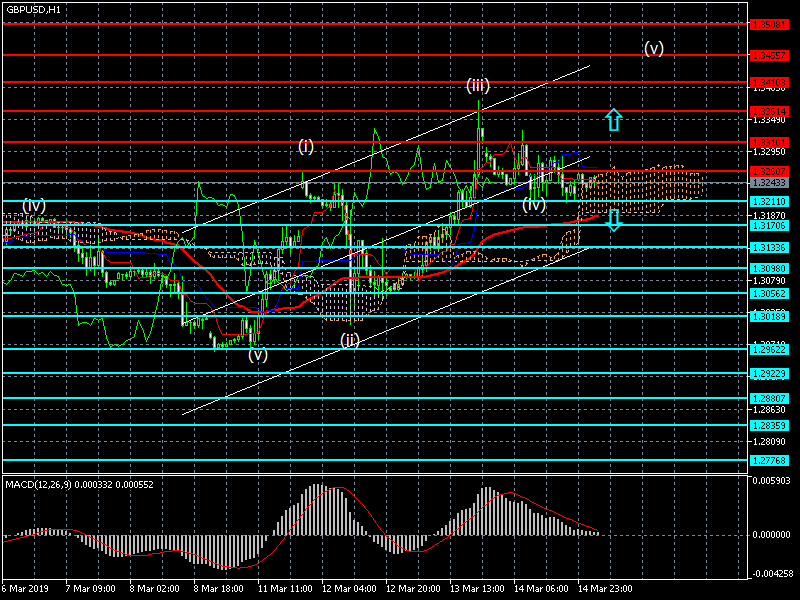Image resolution: width=800 pixels, height=600 pixels.
Task: Click the 1.28807 cyan price label
Action: (x=769, y=398)
